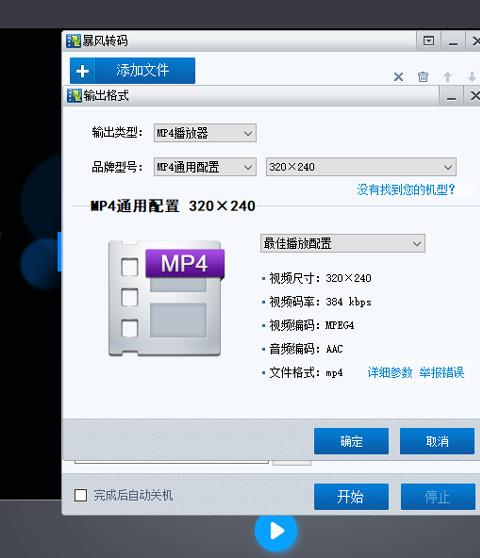Viewport: 480px width, 558px height.
Task: Click the 没有找到您的机型? link
Action: (406, 189)
